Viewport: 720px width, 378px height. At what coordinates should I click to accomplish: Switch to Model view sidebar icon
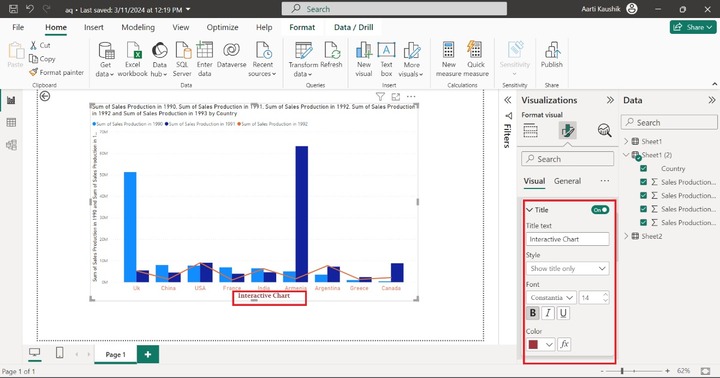tap(11, 145)
